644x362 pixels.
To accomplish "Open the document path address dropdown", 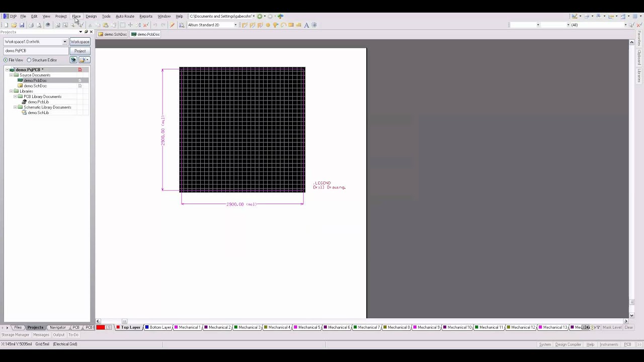I will tap(254, 16).
